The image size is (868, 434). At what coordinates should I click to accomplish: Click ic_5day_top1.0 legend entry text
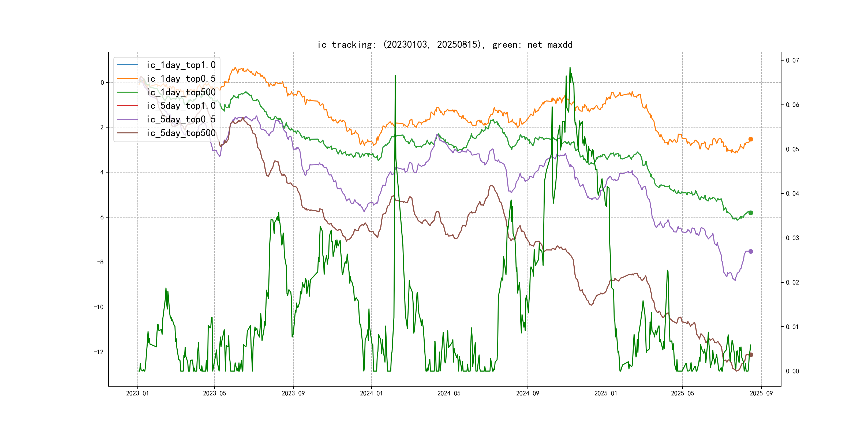181,106
